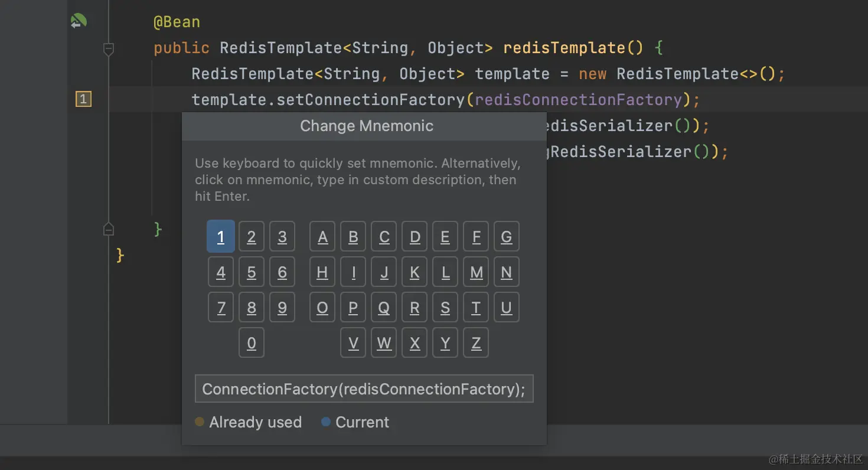The image size is (868, 470).
Task: Use letter Z for the mnemonic
Action: [476, 342]
